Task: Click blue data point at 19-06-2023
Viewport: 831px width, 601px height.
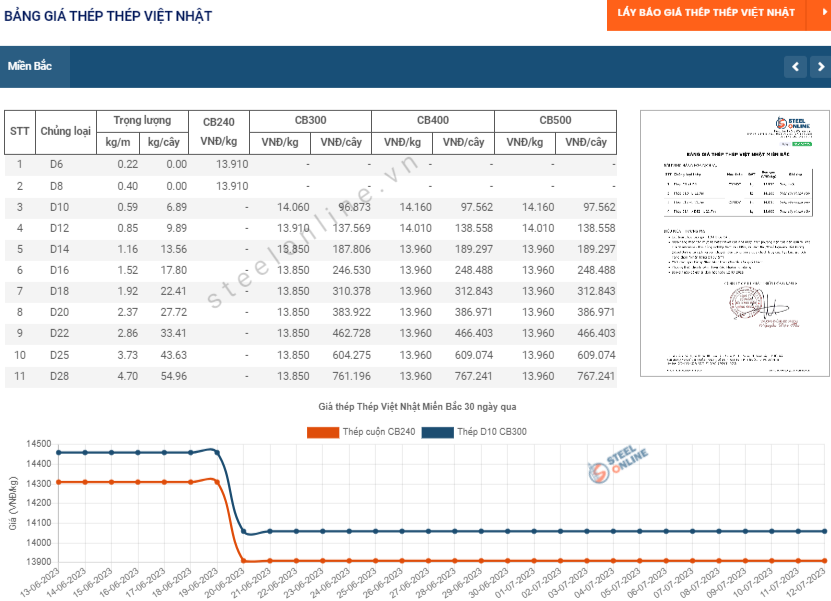Action: coord(217,453)
